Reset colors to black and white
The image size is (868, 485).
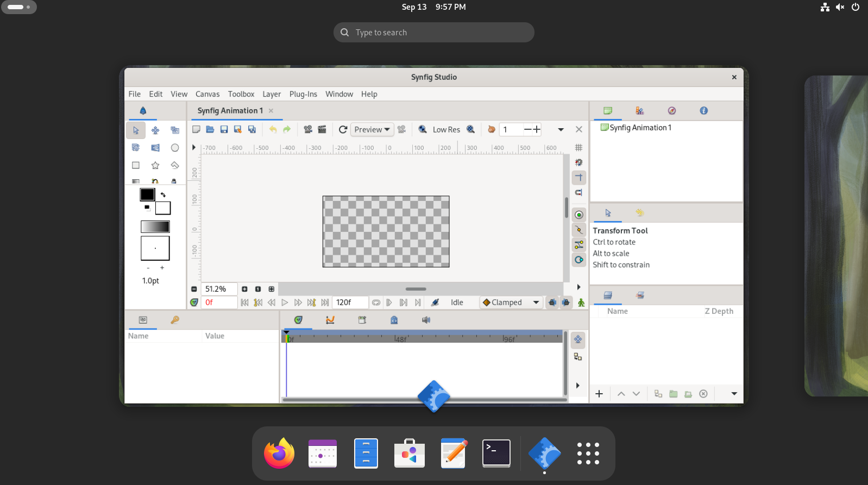click(147, 207)
